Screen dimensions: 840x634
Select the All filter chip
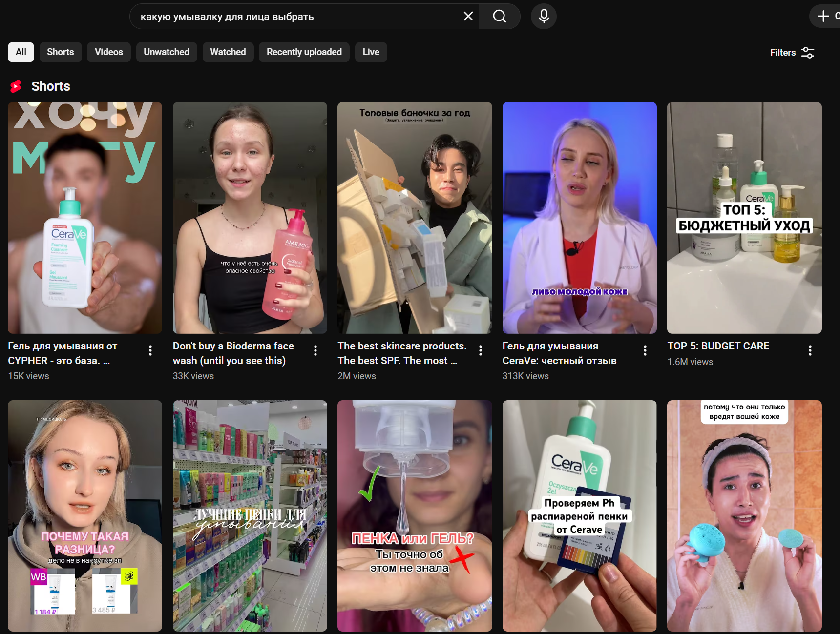(x=21, y=52)
